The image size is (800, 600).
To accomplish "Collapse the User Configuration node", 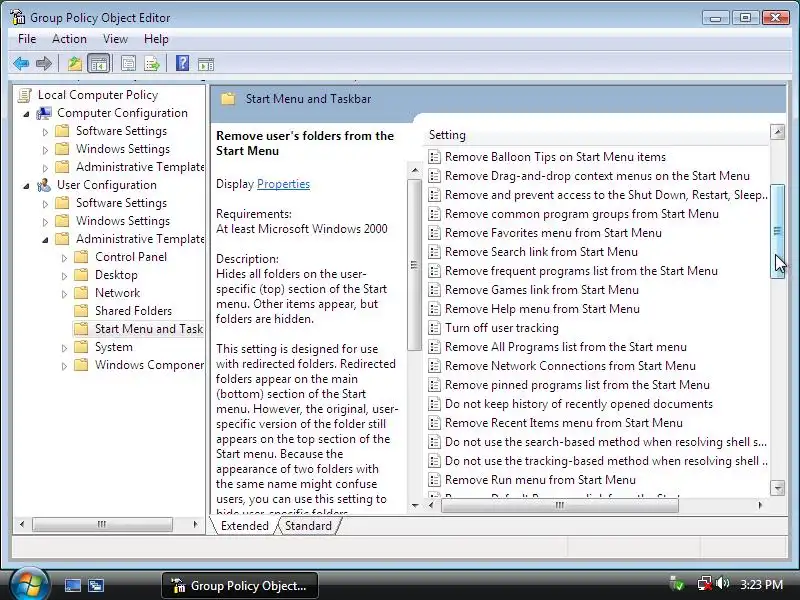I will point(27,186).
